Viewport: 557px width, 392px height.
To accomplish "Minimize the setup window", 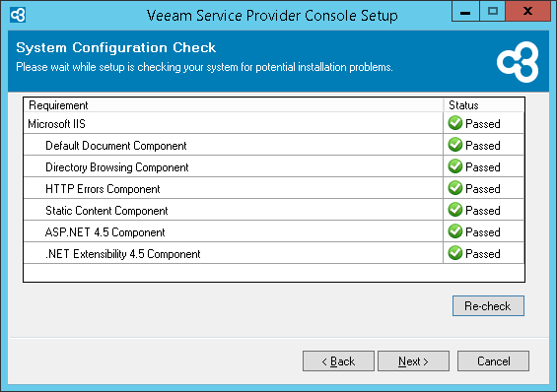I will pyautogui.click(x=465, y=12).
